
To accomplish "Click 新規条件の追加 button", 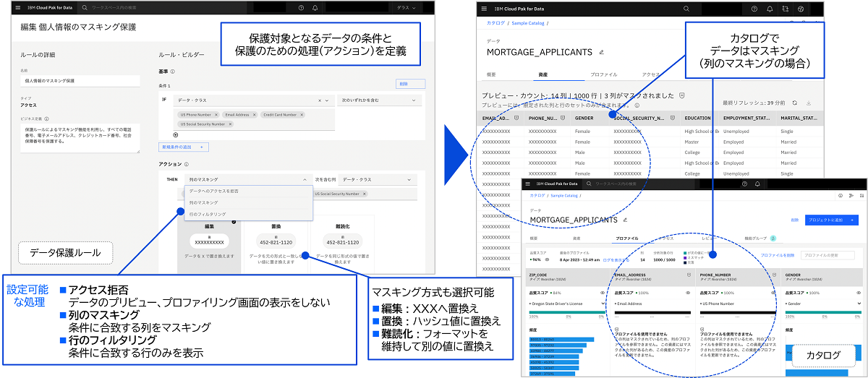I will pos(184,147).
